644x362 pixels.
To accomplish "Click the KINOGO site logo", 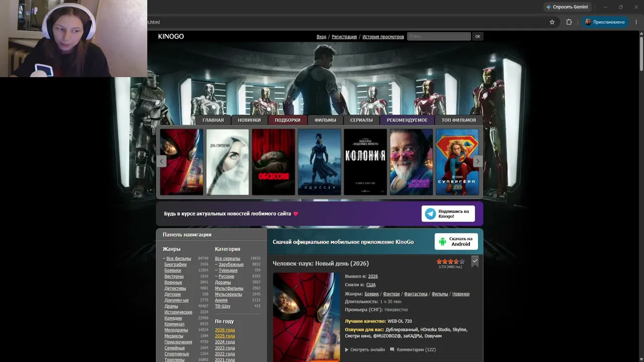I will (x=171, y=37).
